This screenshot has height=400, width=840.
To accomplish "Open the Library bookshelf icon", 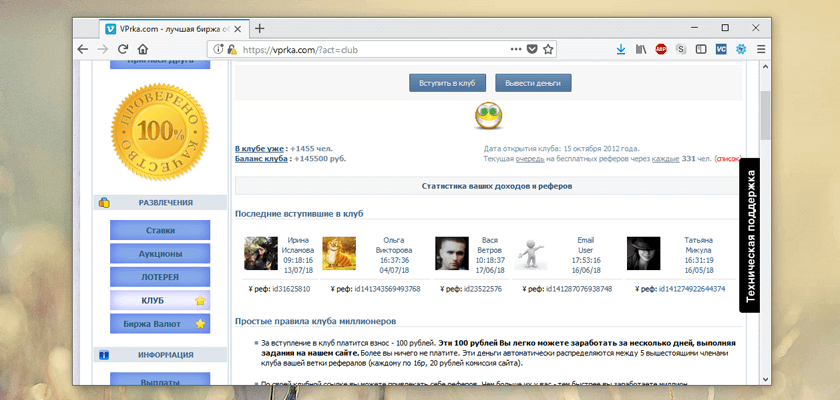I will coord(641,49).
